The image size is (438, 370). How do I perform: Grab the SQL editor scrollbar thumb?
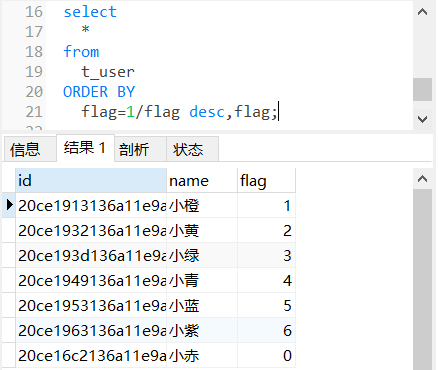point(422,89)
